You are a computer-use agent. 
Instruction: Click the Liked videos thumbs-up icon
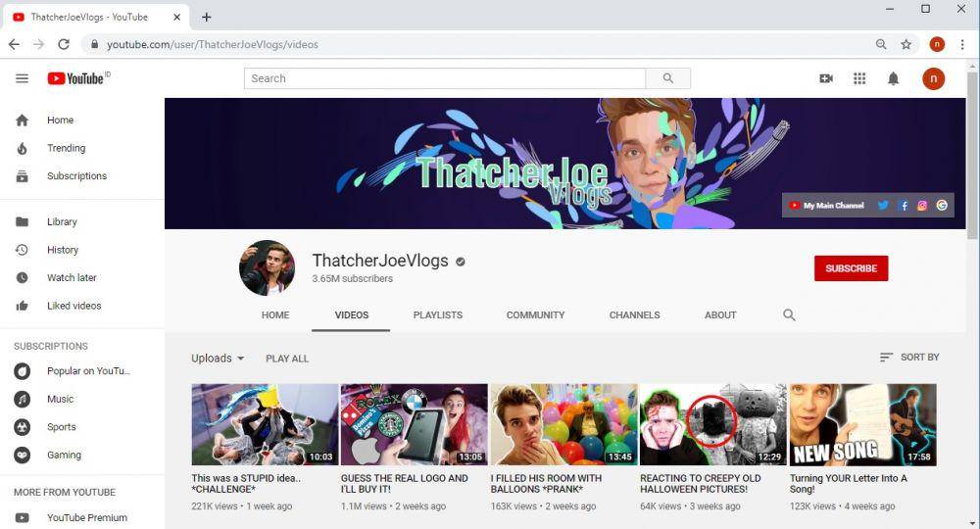pyautogui.click(x=22, y=306)
